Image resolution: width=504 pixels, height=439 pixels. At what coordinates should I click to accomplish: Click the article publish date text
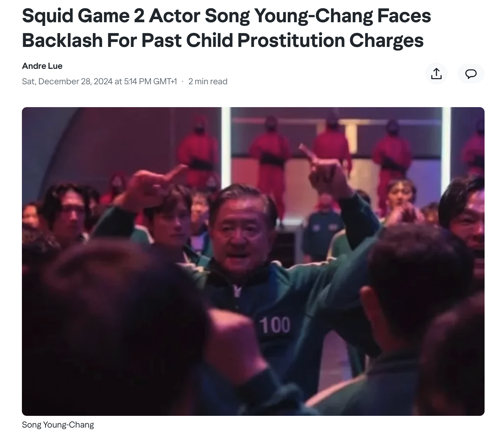click(99, 81)
